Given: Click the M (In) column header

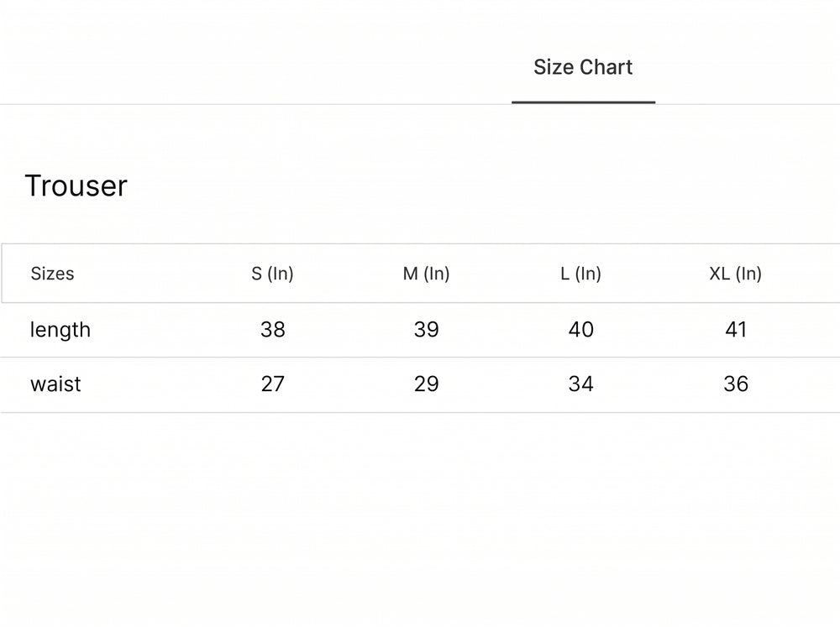Looking at the screenshot, I should click(x=426, y=274).
